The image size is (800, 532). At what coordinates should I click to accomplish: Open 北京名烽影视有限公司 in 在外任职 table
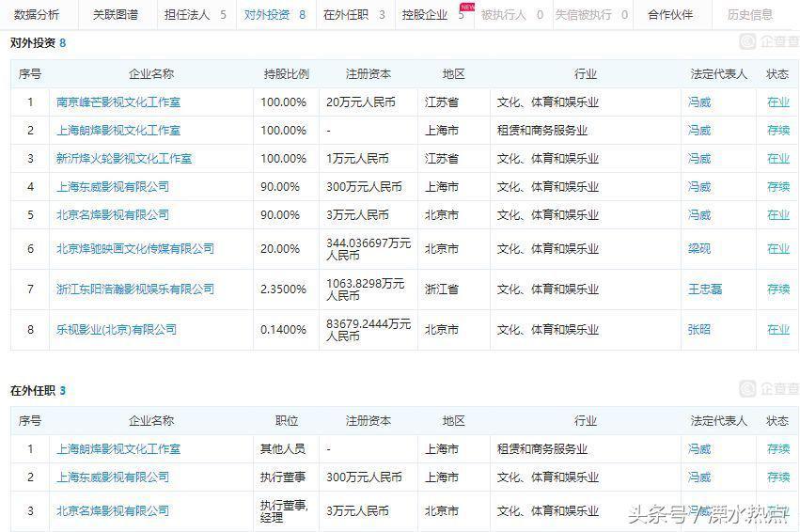coord(113,510)
